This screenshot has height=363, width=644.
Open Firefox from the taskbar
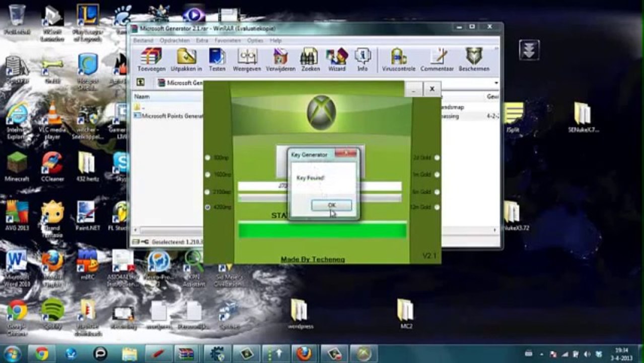304,354
